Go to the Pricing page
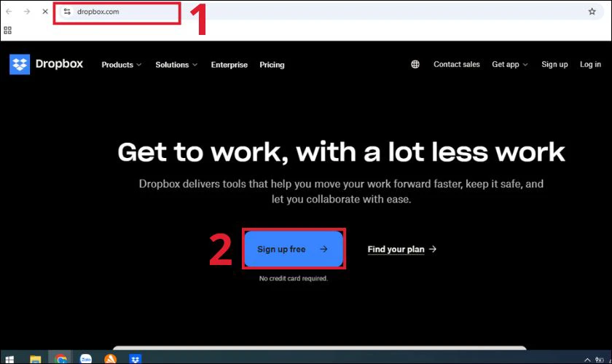Image resolution: width=612 pixels, height=364 pixels. pos(272,65)
